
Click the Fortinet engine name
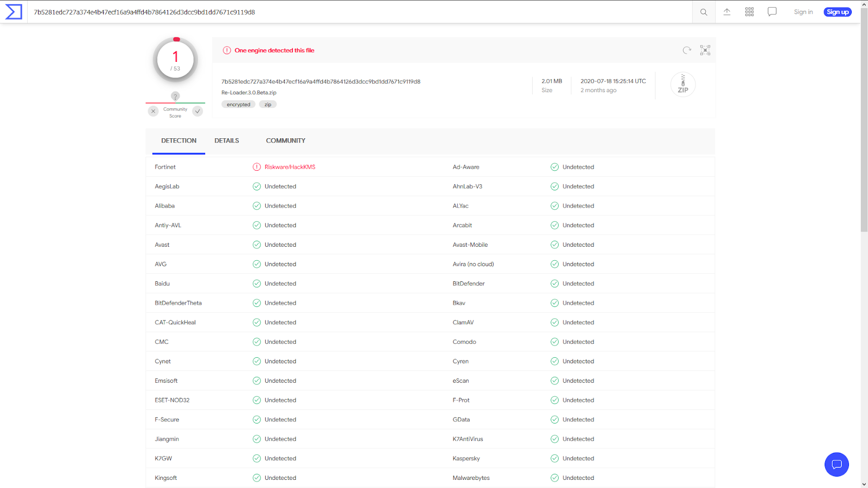click(x=165, y=167)
